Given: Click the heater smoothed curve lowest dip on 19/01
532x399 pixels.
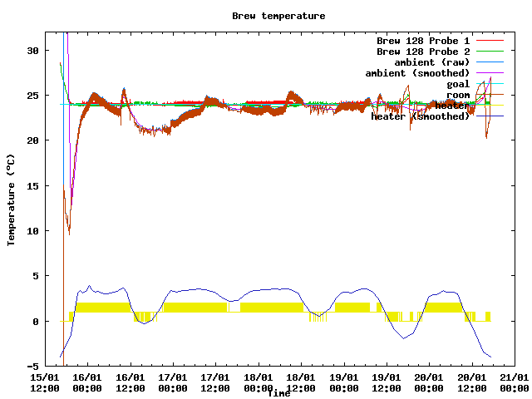Looking at the screenshot, I should coord(404,338).
